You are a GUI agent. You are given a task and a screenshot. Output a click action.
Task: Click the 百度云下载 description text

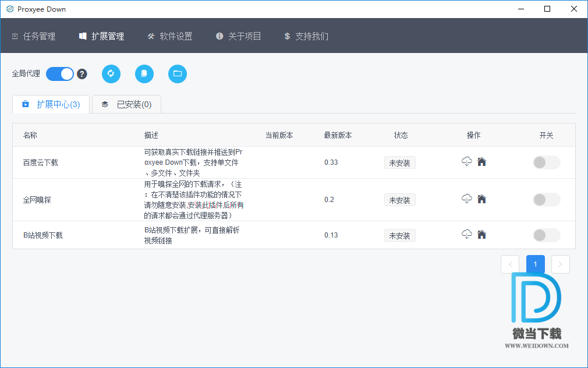click(x=193, y=162)
